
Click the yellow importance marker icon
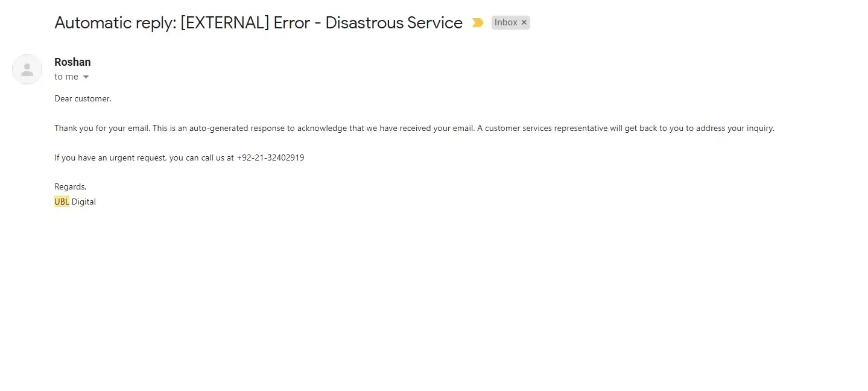478,23
